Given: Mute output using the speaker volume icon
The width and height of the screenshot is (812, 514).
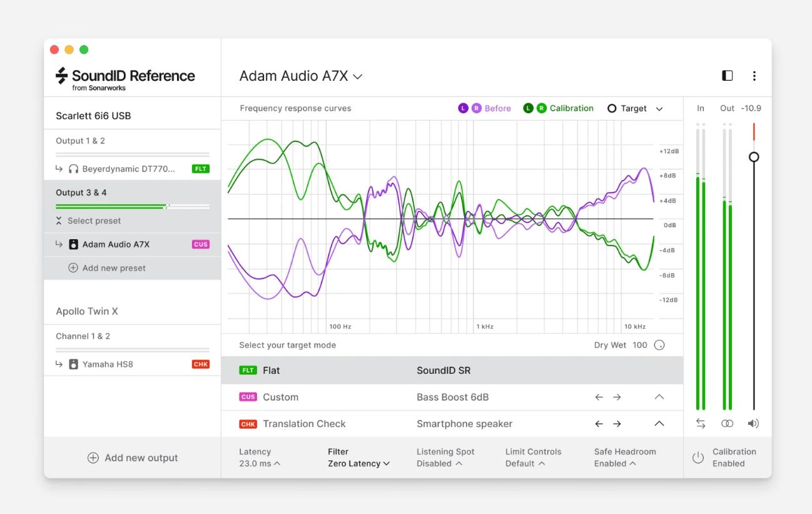Looking at the screenshot, I should click(753, 424).
